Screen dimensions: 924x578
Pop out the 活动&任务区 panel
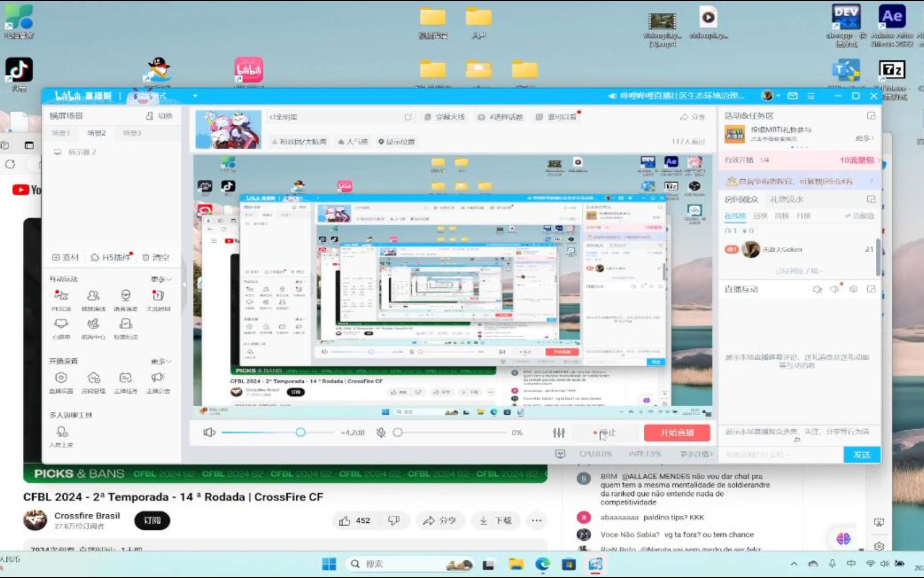pos(871,116)
